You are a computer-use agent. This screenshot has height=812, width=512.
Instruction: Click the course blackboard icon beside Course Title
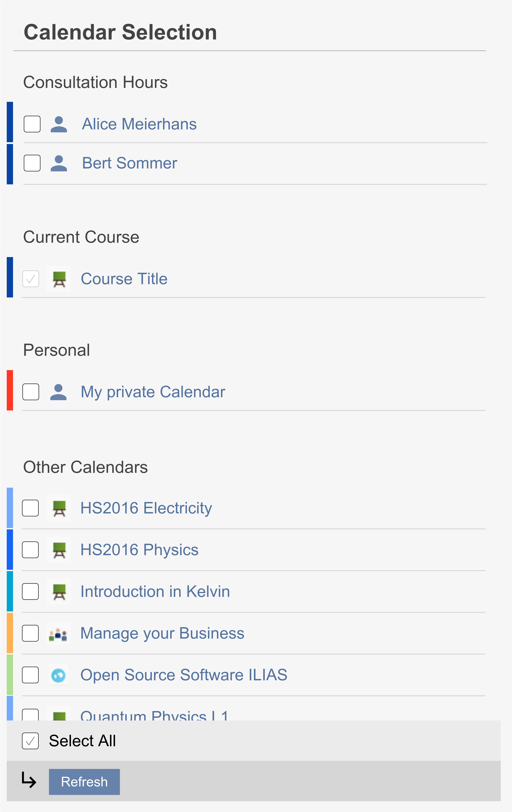pos(59,279)
